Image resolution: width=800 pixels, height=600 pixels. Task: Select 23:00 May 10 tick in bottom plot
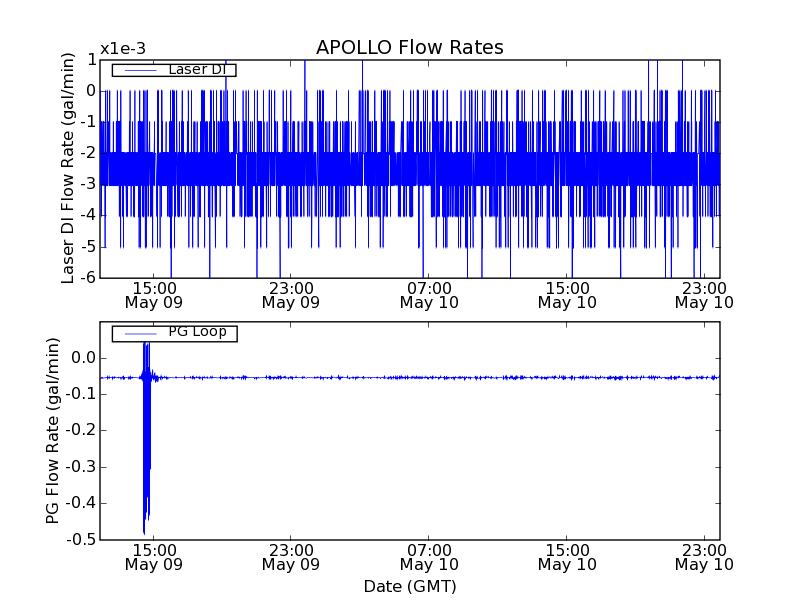click(704, 557)
